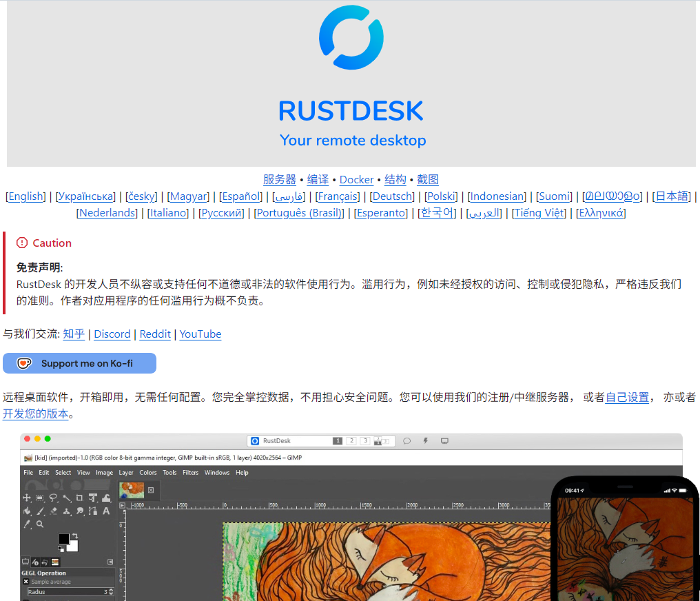This screenshot has height=601, width=700.
Task: Increase the Radius value with the stepper
Action: coord(110,591)
